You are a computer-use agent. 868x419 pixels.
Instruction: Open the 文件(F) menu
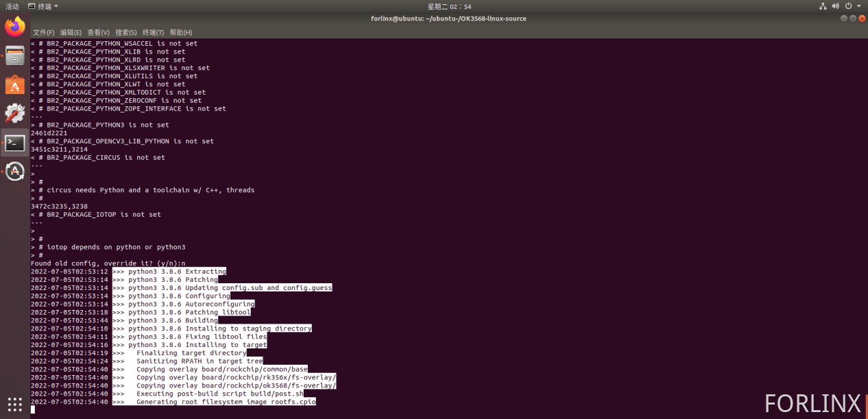(x=43, y=32)
